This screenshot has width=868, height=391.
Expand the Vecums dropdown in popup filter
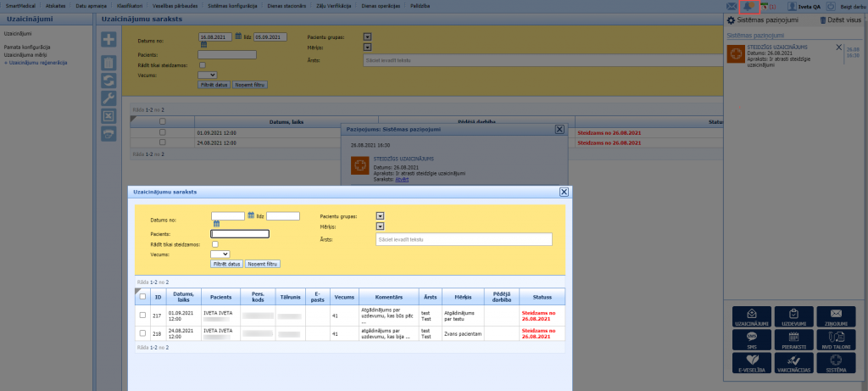click(x=220, y=254)
